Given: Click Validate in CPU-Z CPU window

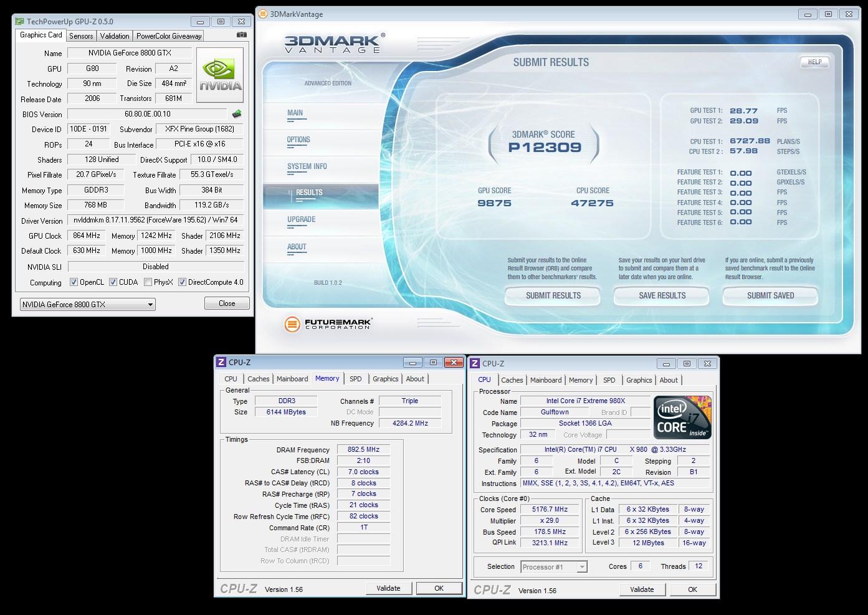Looking at the screenshot, I should (642, 589).
